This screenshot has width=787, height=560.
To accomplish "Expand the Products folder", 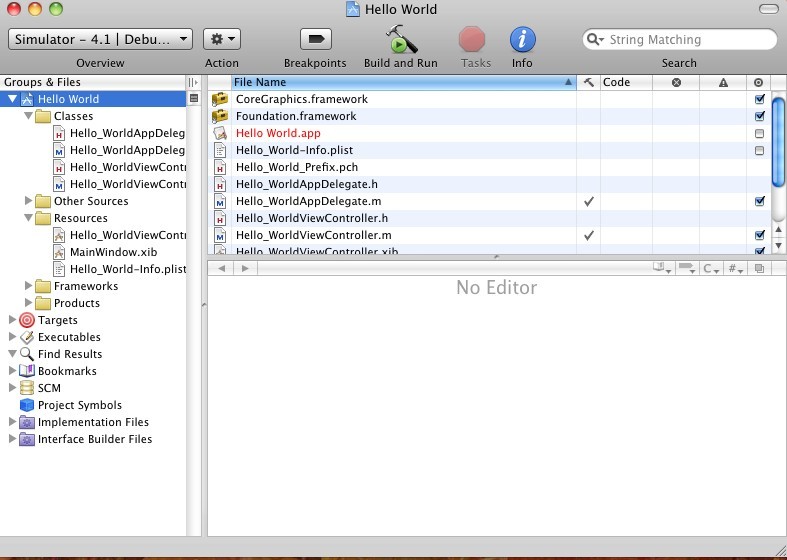I will [x=29, y=303].
